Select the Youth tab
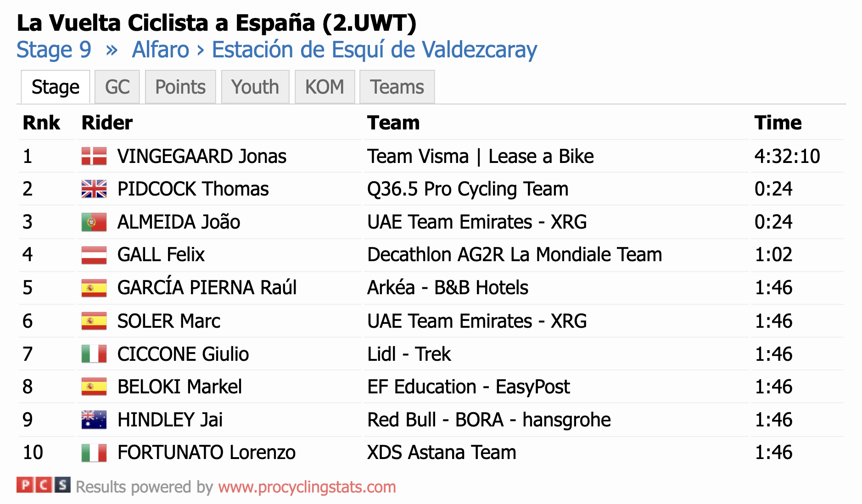862x504 pixels. [255, 87]
